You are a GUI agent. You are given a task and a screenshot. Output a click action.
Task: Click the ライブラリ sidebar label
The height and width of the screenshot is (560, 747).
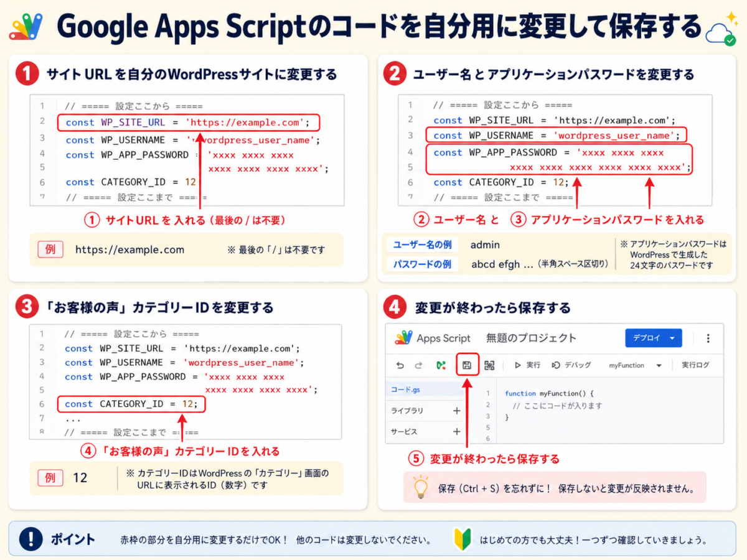click(407, 411)
